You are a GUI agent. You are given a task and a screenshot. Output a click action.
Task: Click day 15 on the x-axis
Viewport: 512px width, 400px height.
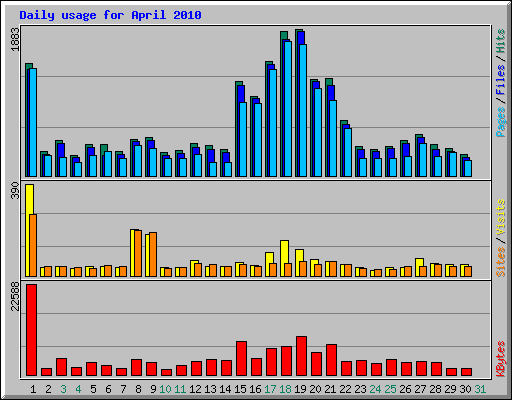coord(240,389)
